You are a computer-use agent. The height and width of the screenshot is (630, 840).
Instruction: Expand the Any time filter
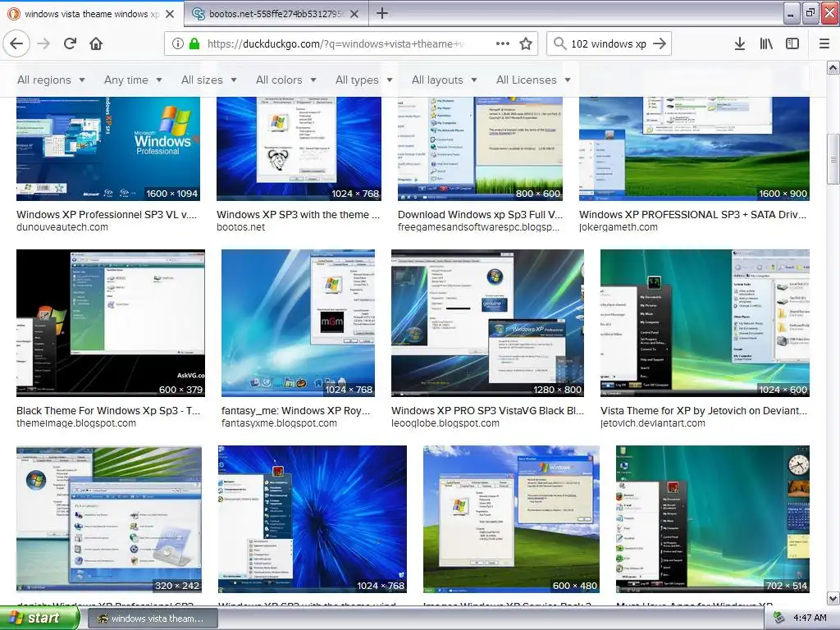[133, 80]
